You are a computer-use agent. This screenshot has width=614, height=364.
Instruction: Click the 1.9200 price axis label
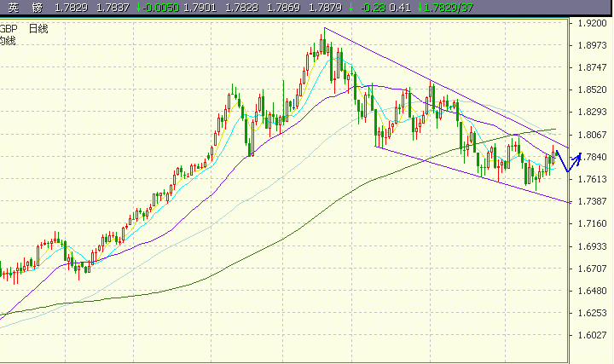coord(592,24)
